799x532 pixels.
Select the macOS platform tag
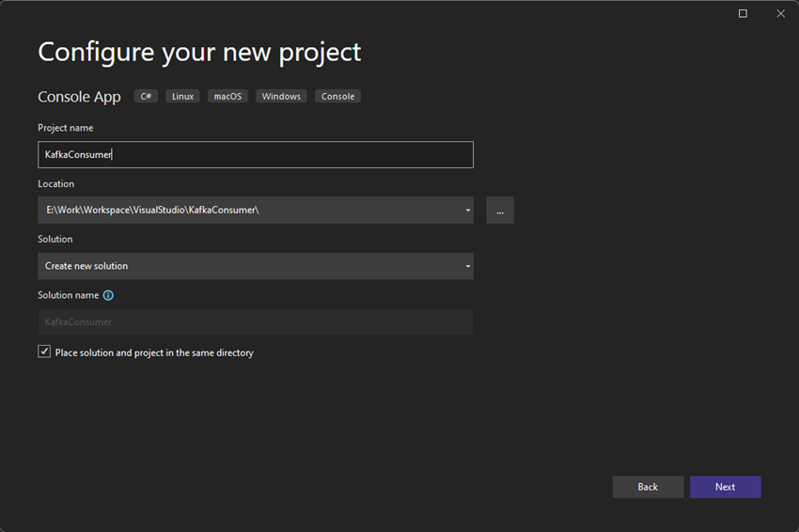tap(227, 96)
